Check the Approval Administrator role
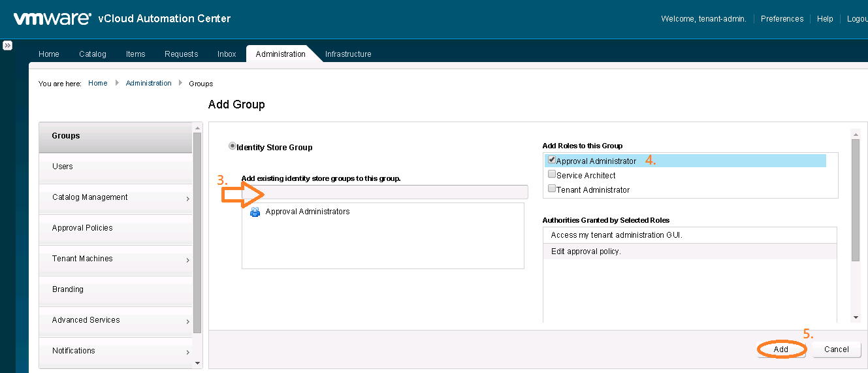Image resolution: width=868 pixels, height=373 pixels. coord(552,160)
